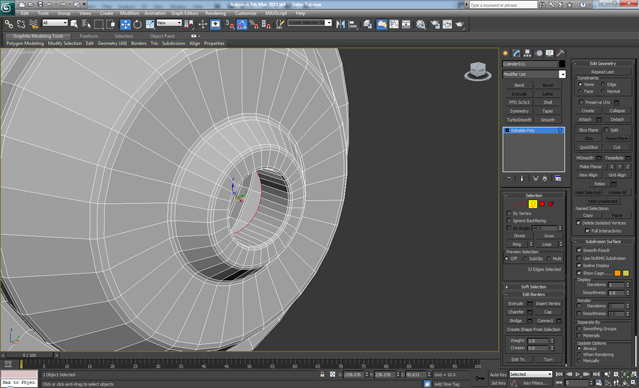Select Polygon sub-object level icon
639x388 pixels.
coord(542,204)
